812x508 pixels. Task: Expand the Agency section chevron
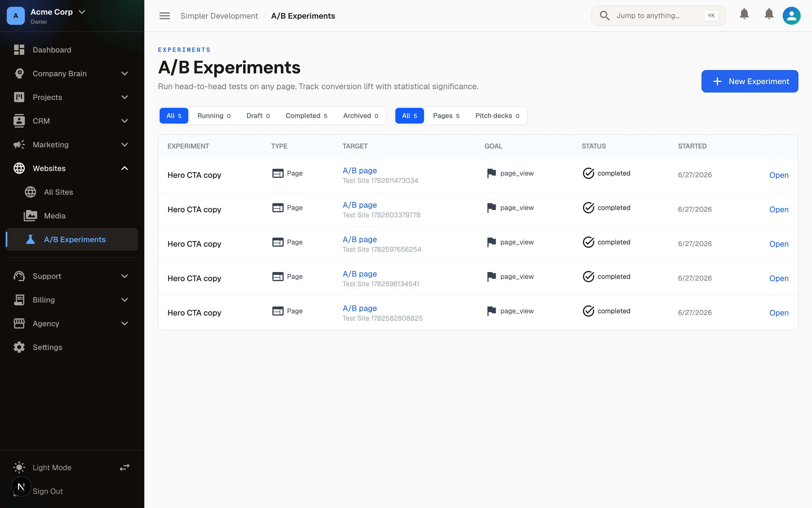125,323
